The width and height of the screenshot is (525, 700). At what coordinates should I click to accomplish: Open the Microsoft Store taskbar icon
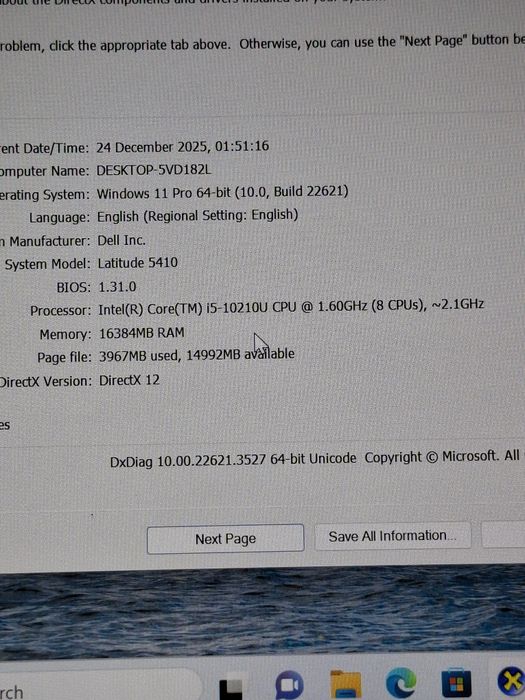point(456,683)
